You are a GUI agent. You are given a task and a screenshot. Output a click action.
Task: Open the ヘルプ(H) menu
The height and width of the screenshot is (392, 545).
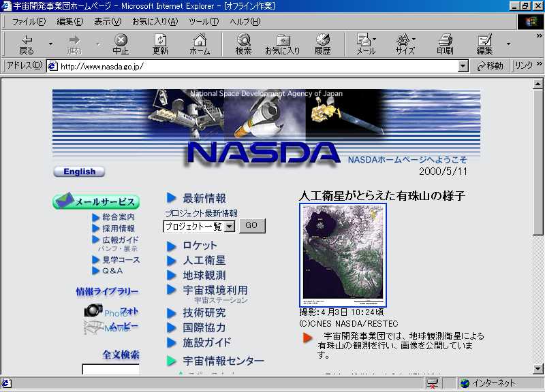(x=245, y=22)
